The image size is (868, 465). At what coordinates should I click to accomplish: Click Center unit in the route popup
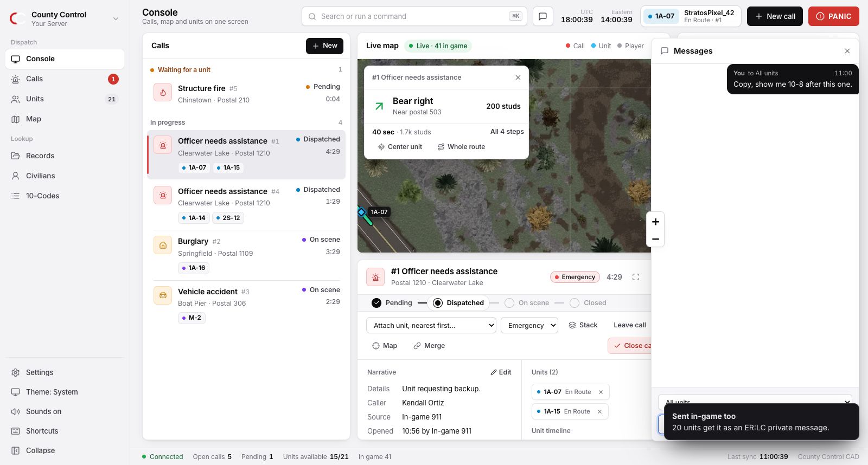pyautogui.click(x=400, y=147)
